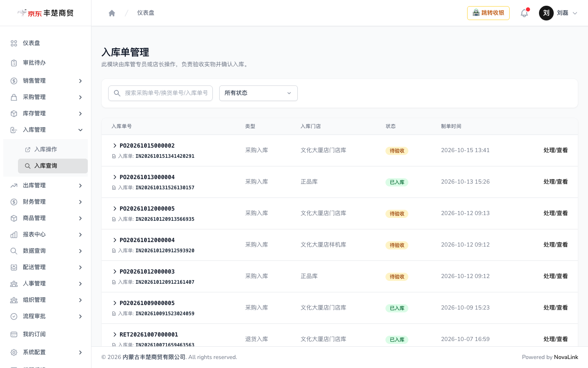This screenshot has height=368, width=588.
Task: Click the 销售管理 dollar icon
Action: [x=14, y=81]
